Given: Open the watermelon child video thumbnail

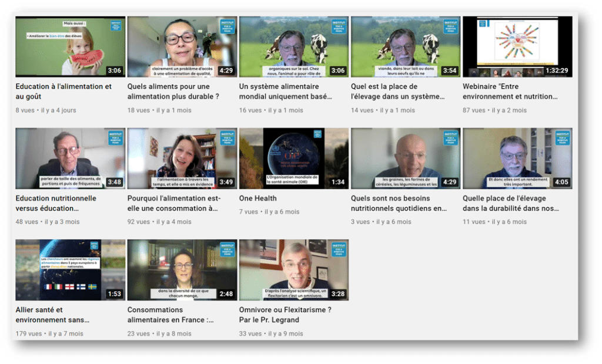Looking at the screenshot, I should tap(70, 47).
